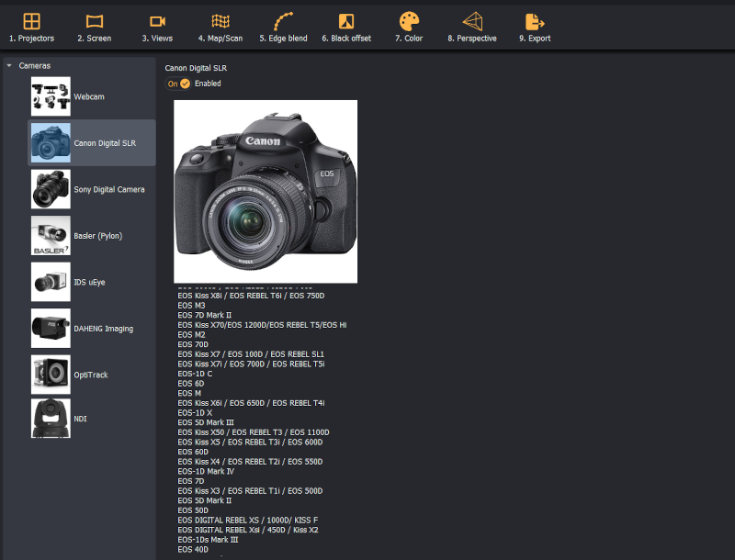Click the Webcam label
The width and height of the screenshot is (735, 560).
click(89, 97)
